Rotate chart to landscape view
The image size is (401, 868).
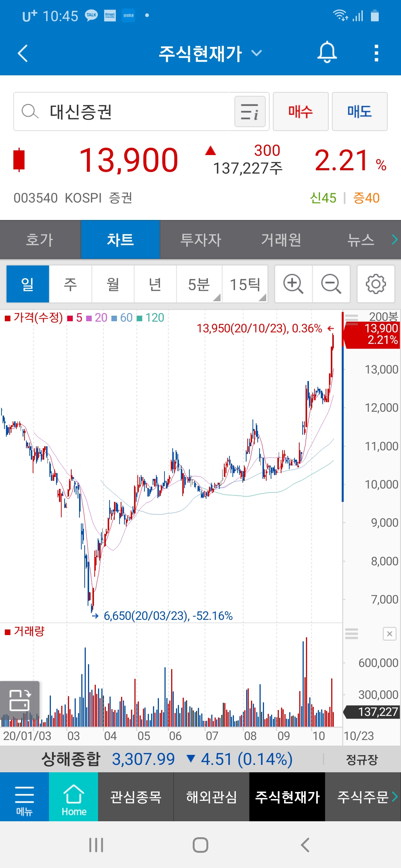[x=20, y=700]
